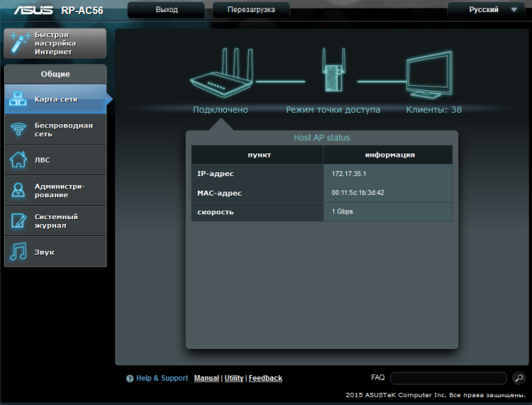Click the network map icon in sidebar
The width and height of the screenshot is (532, 405).
(x=18, y=99)
